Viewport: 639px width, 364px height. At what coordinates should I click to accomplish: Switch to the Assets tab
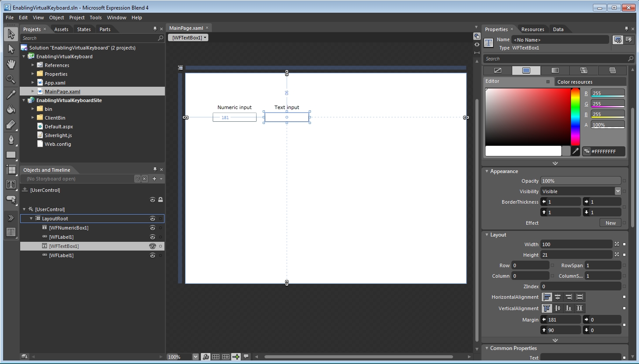61,29
